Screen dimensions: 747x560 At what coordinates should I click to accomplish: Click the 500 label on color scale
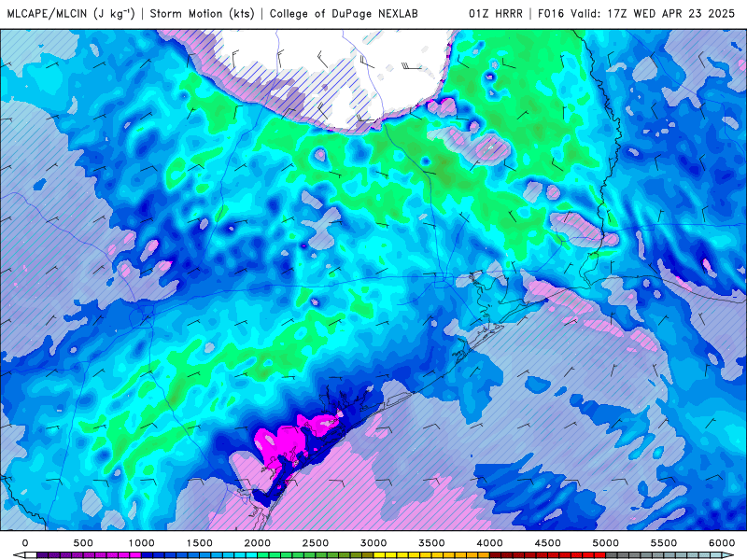[x=83, y=543]
